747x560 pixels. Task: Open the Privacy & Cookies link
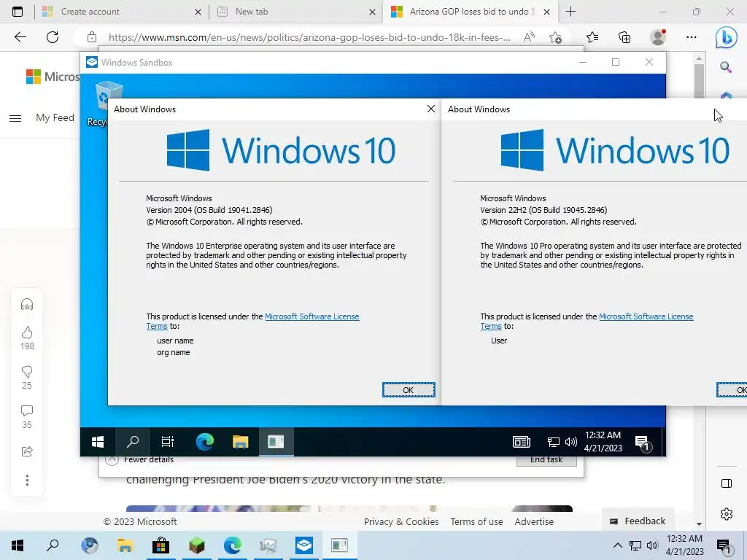[x=401, y=521]
